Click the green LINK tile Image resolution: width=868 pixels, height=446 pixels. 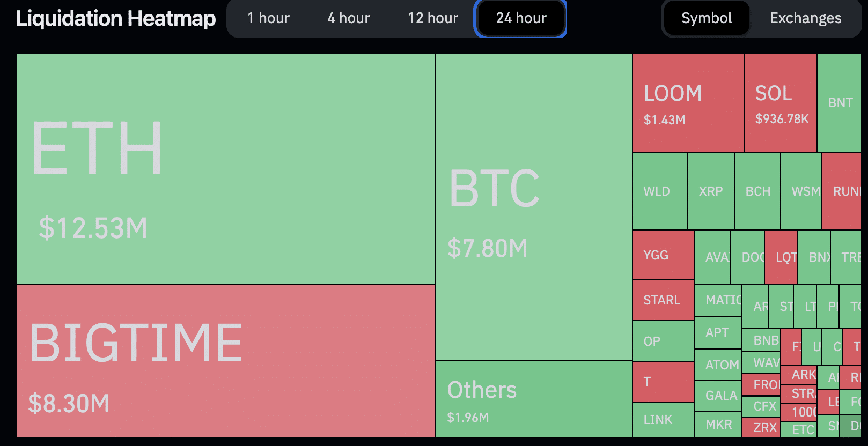663,420
